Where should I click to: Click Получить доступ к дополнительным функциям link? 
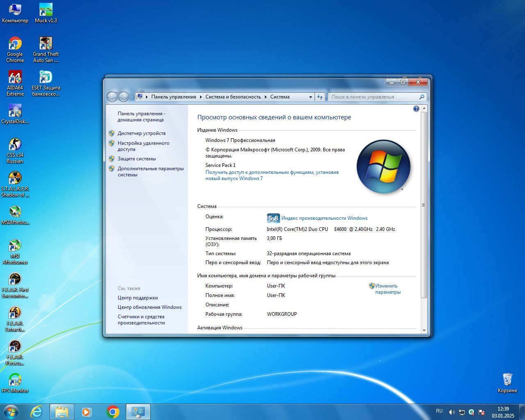pyautogui.click(x=272, y=175)
